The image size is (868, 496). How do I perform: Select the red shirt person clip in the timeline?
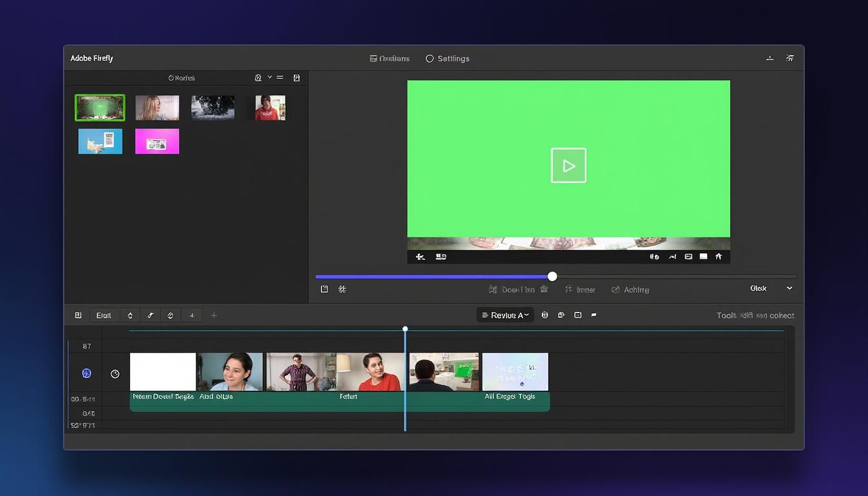click(x=371, y=371)
